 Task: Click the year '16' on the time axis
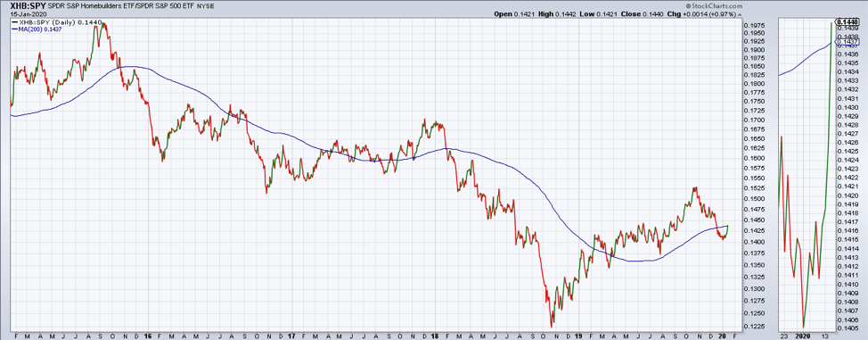tap(147, 336)
